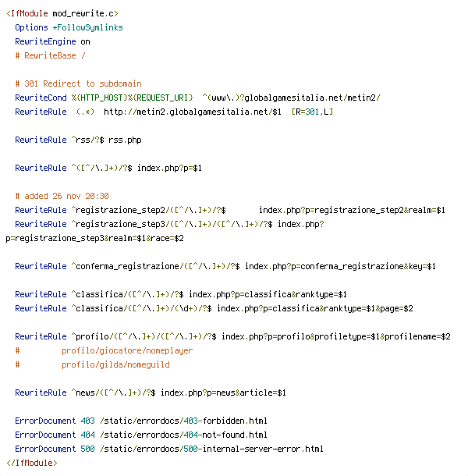This screenshot has width=468, height=476.
Task: Click classifica rule target ending ranktype=$1
Action: point(268,294)
